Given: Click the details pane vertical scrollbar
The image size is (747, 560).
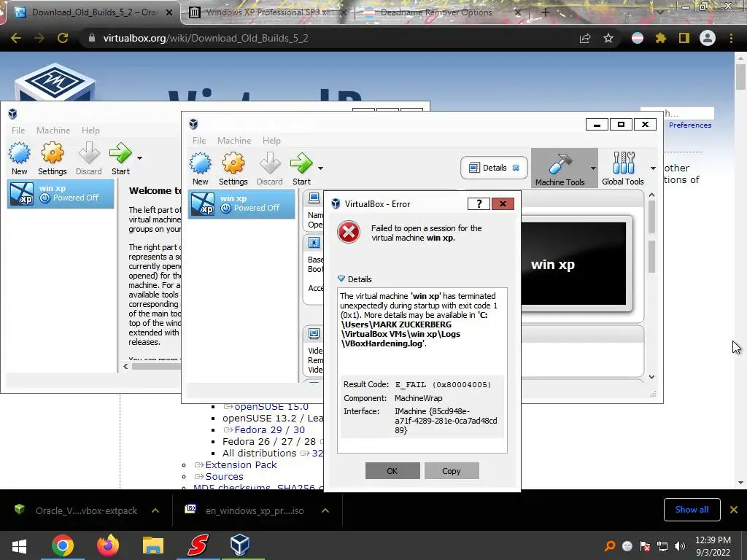Looking at the screenshot, I should click(651, 237).
